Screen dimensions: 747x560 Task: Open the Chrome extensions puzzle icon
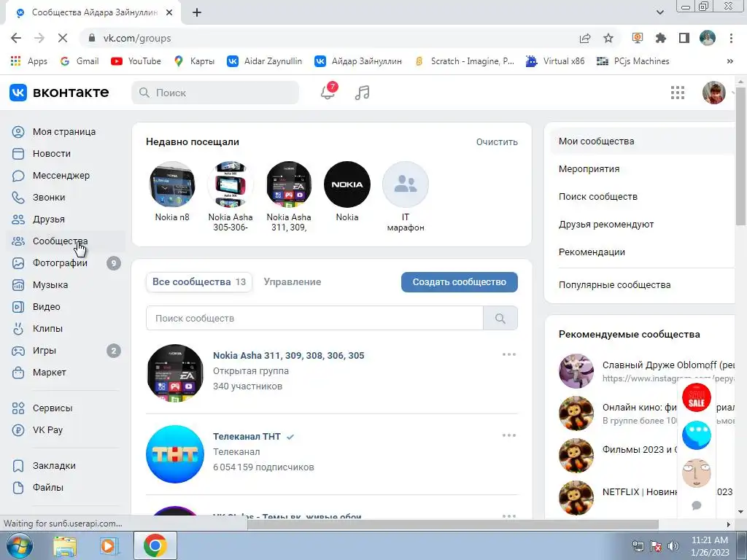click(661, 38)
